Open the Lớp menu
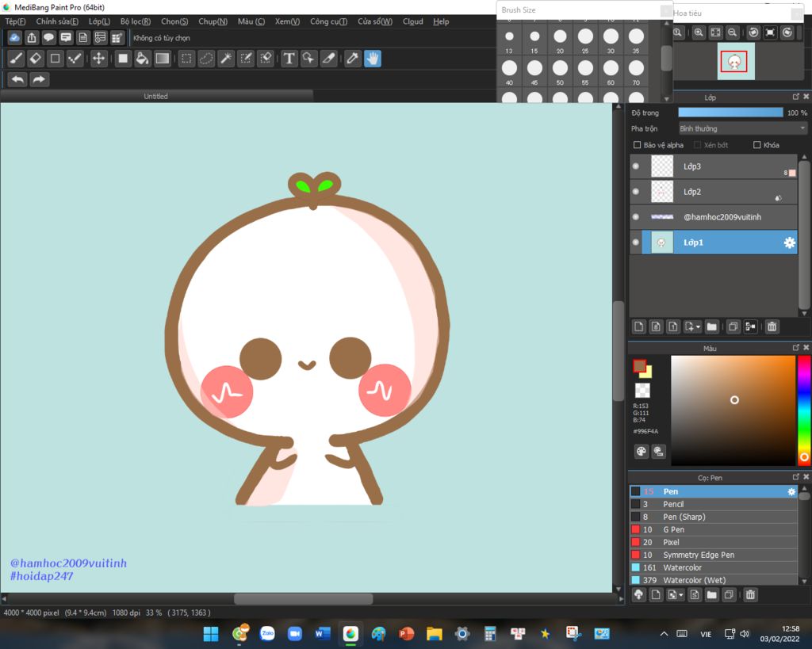This screenshot has width=812, height=649. coord(99,21)
